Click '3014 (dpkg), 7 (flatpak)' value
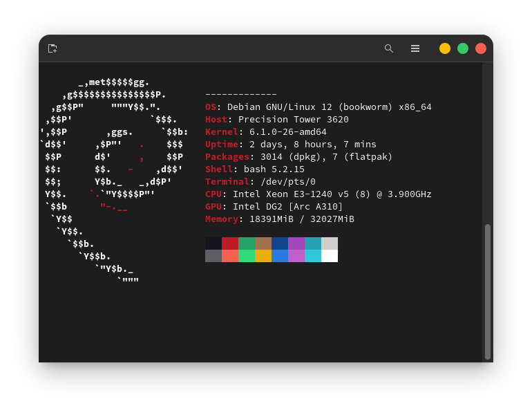The image size is (532, 406). 326,157
